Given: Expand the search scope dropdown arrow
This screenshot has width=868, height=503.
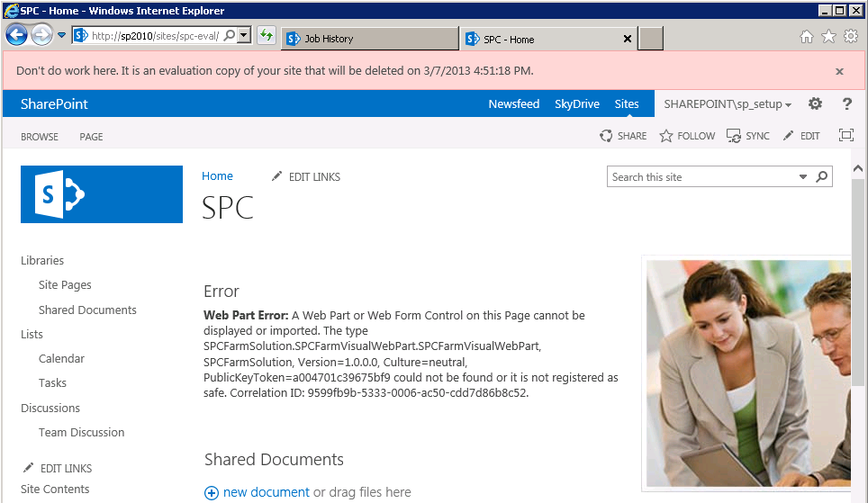Looking at the screenshot, I should 802,177.
